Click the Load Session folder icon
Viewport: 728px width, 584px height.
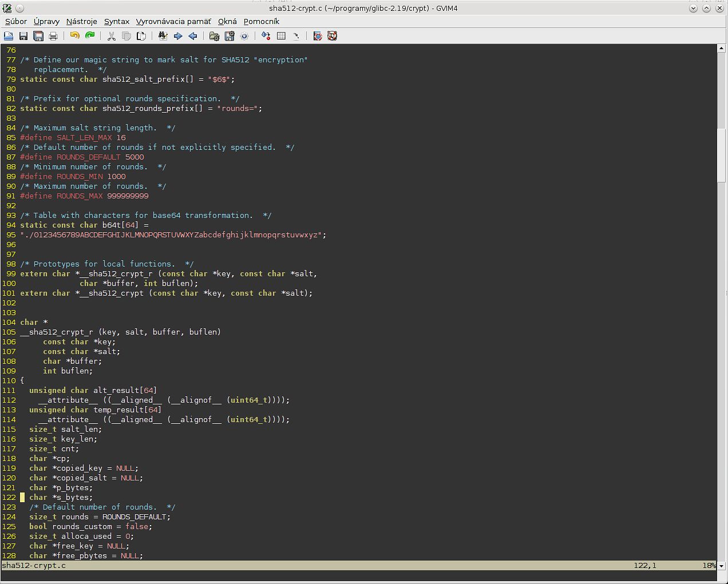coord(215,36)
